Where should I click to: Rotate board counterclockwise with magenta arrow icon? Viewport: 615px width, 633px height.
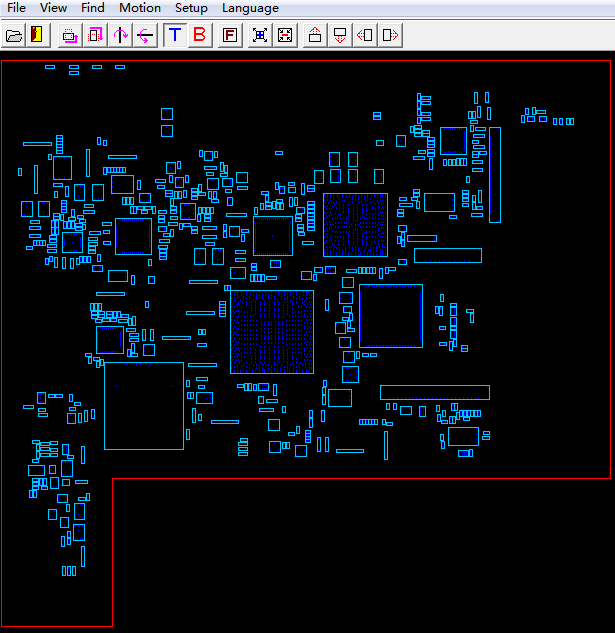point(70,35)
